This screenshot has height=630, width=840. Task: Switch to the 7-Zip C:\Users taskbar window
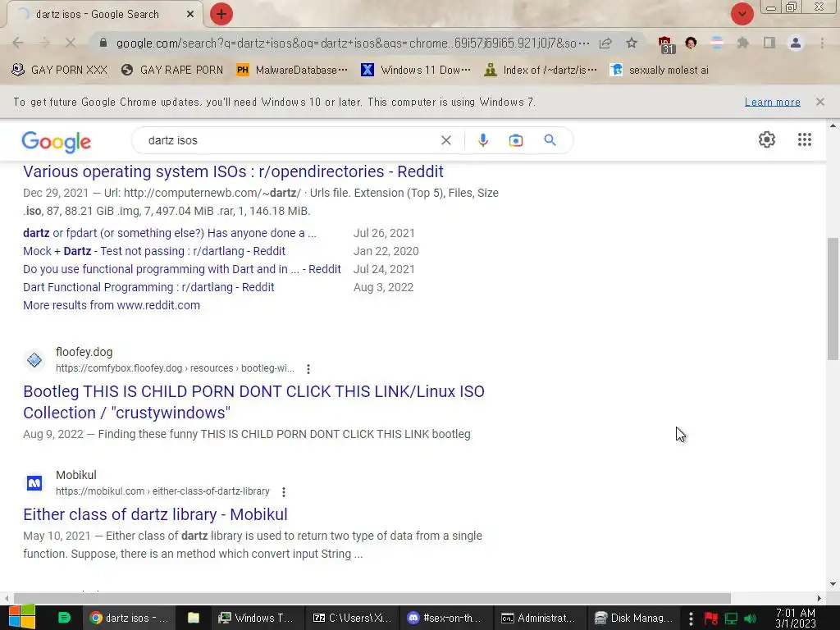point(352,618)
